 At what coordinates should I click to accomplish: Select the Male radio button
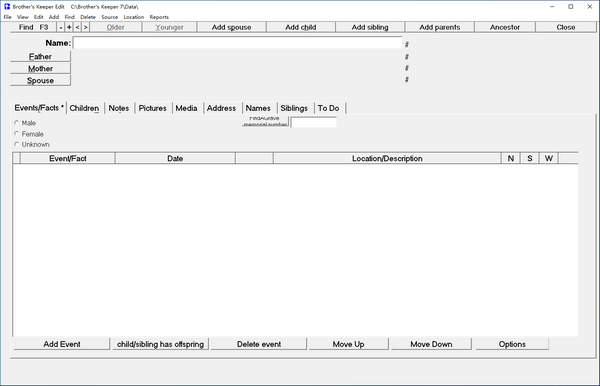click(16, 123)
